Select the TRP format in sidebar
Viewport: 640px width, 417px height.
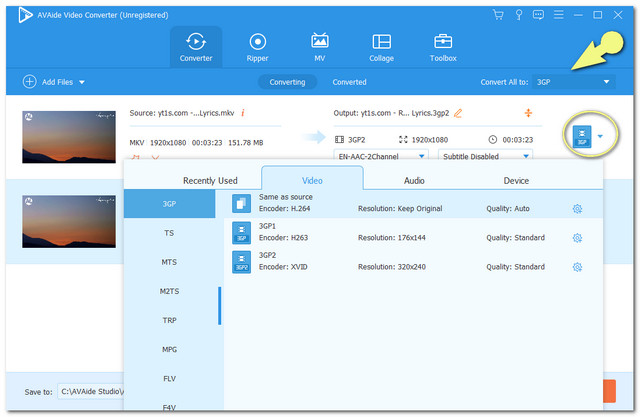pyautogui.click(x=169, y=320)
